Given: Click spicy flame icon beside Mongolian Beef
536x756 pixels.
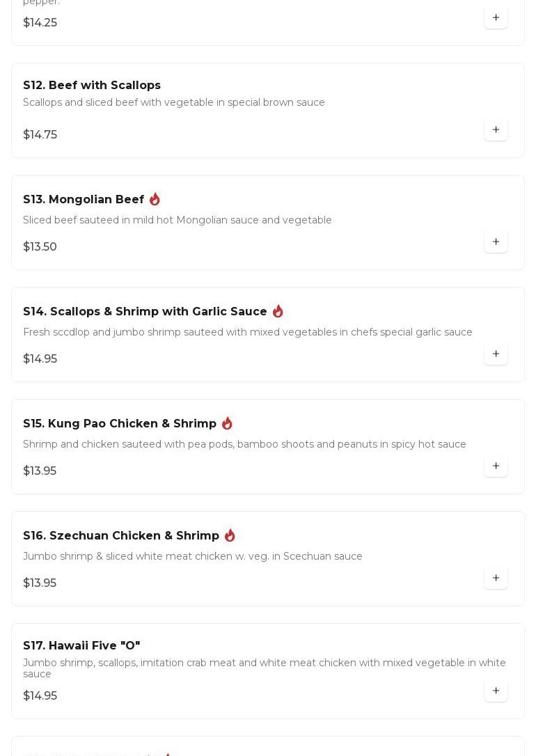Looking at the screenshot, I should (155, 199).
